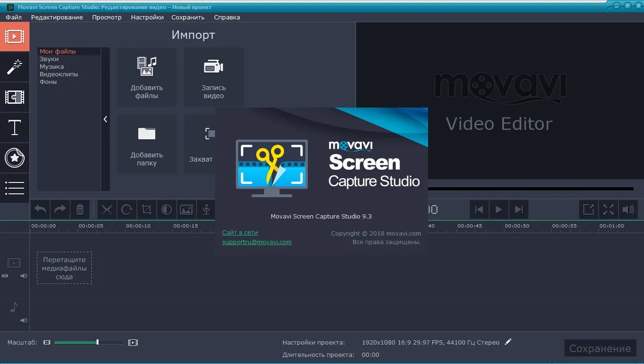Delete clip with trash bin icon
This screenshot has width=644, height=364.
point(80,209)
